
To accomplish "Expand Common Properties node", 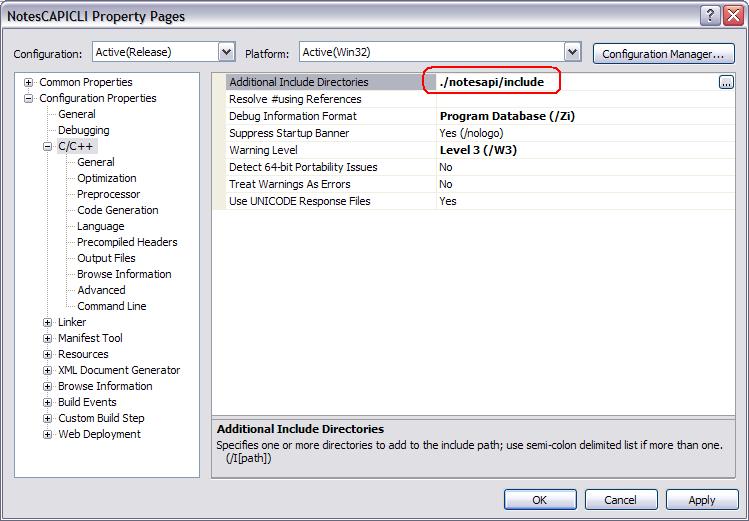I will click(x=29, y=82).
